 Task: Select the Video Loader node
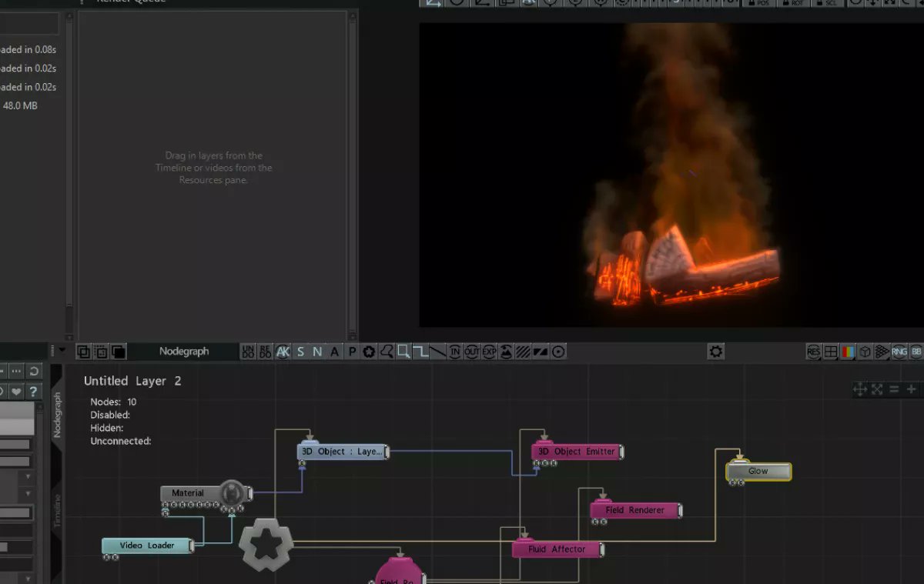pos(147,546)
